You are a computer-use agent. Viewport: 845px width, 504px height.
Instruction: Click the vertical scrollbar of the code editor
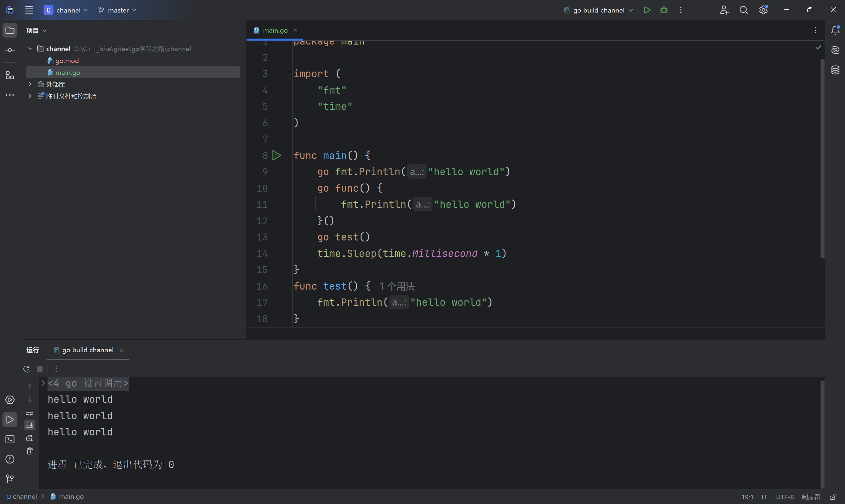click(x=822, y=159)
